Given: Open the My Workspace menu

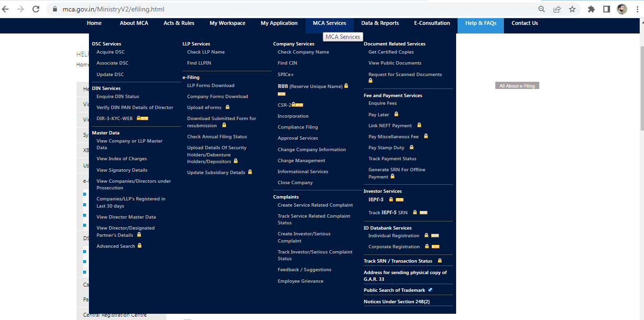Looking at the screenshot, I should pos(228,23).
